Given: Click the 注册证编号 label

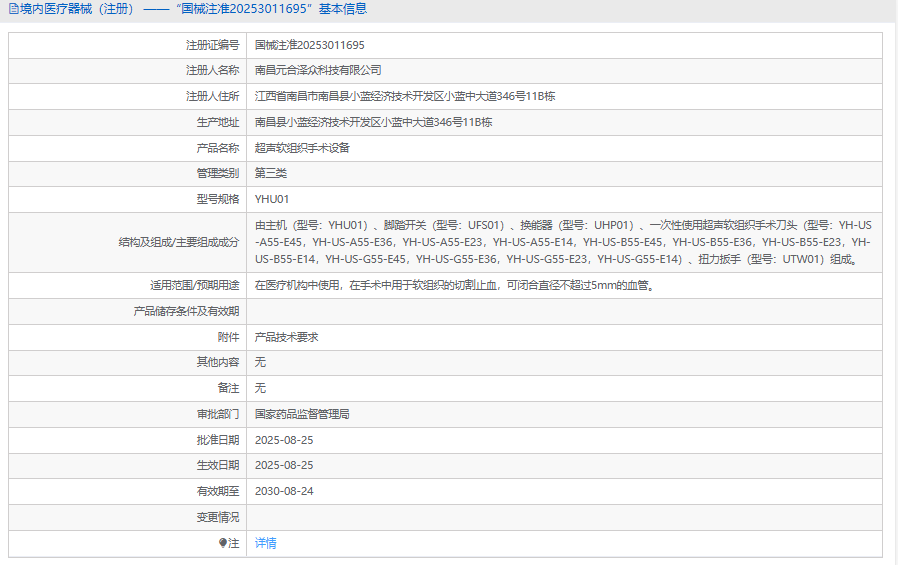Looking at the screenshot, I should (x=212, y=45).
